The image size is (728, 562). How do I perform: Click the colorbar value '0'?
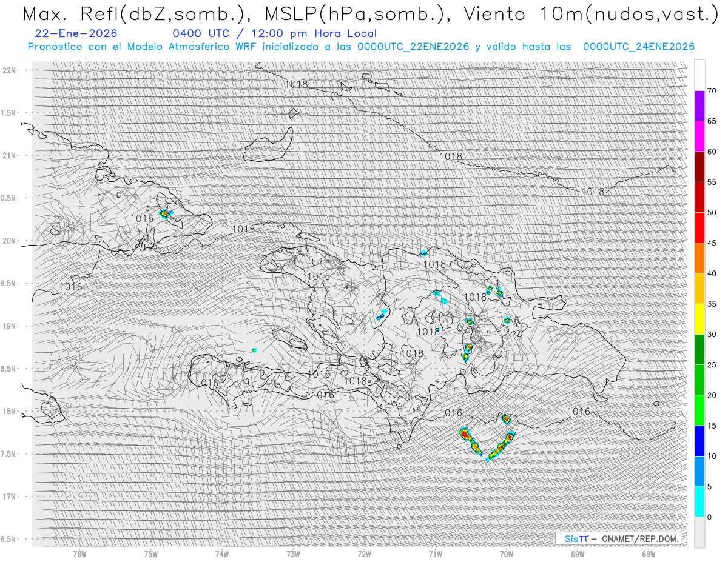tap(709, 517)
